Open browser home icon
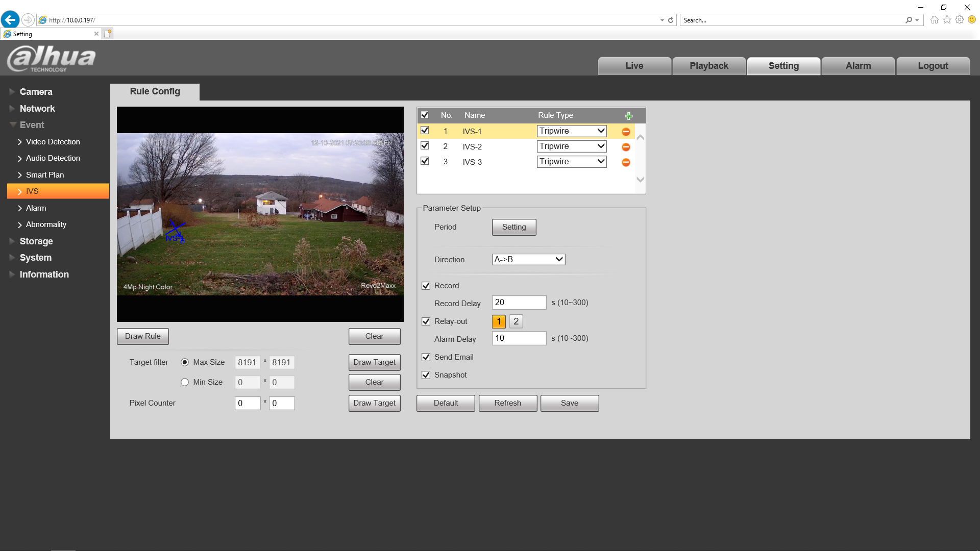980x551 pixels. (935, 20)
